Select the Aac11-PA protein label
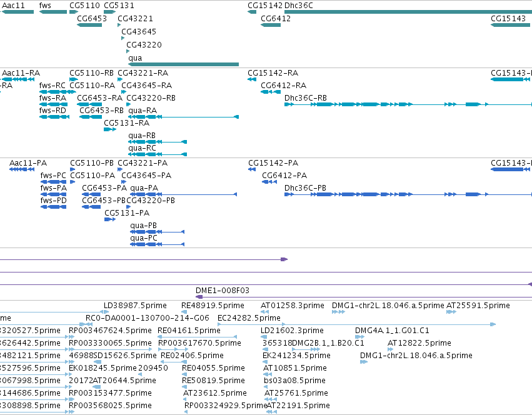532x415 pixels. pyautogui.click(x=28, y=163)
